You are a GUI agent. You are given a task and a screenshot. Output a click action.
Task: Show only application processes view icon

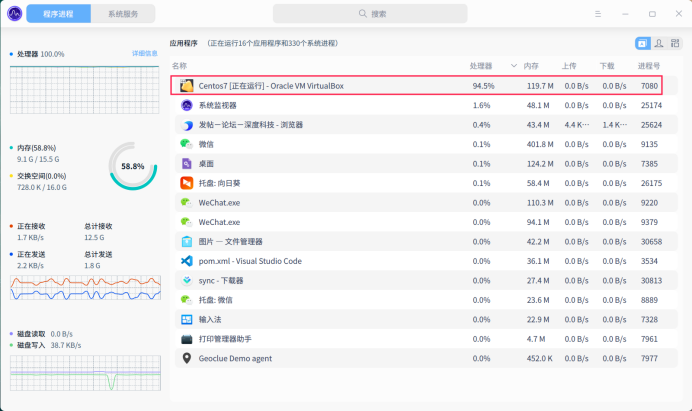tap(643, 43)
